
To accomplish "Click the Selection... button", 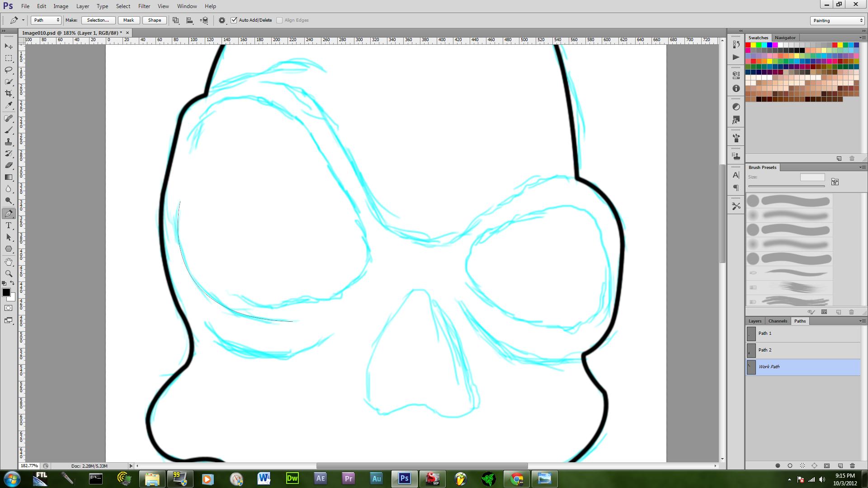I will [x=98, y=20].
